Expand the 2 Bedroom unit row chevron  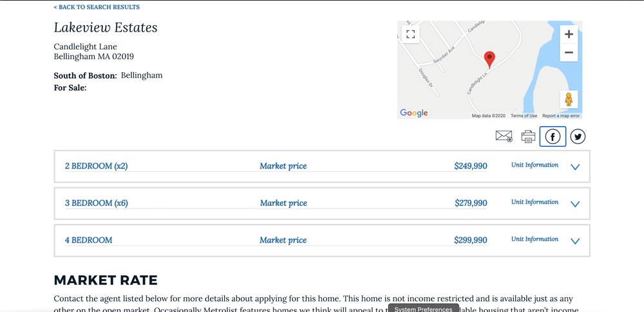575,167
